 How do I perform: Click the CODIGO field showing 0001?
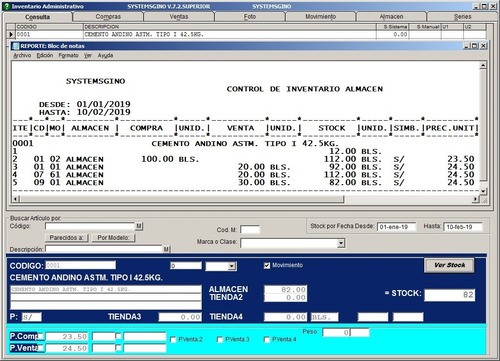(80, 265)
